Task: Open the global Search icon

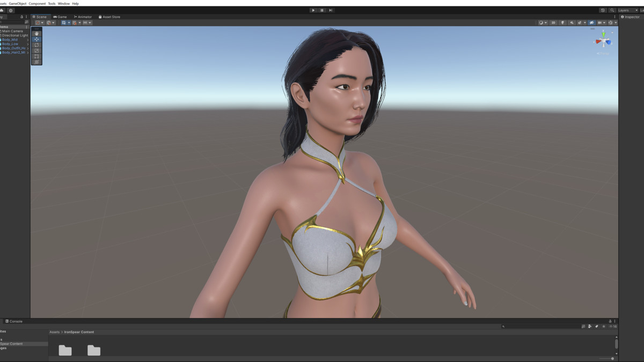Action: click(x=612, y=10)
